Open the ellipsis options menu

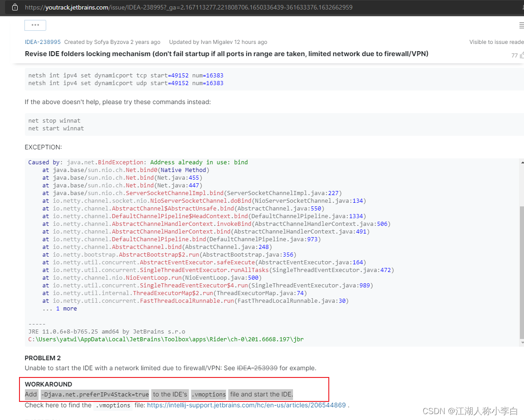pyautogui.click(x=35, y=25)
